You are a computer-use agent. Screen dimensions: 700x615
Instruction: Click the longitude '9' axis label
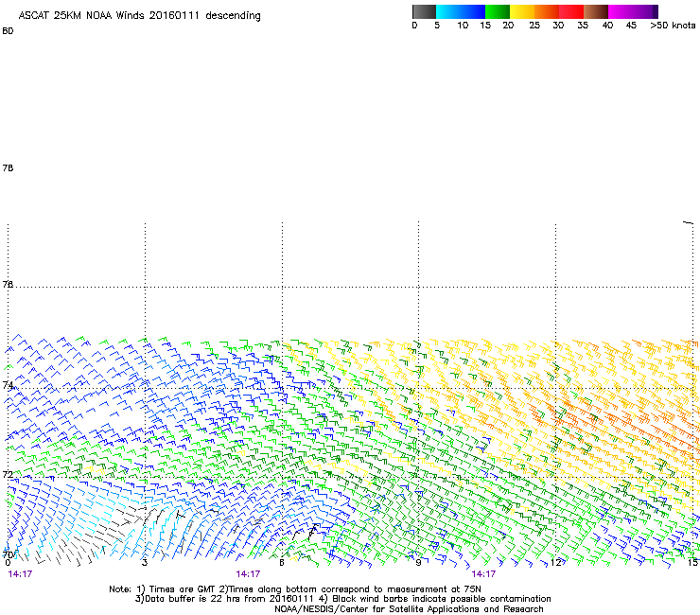418,563
